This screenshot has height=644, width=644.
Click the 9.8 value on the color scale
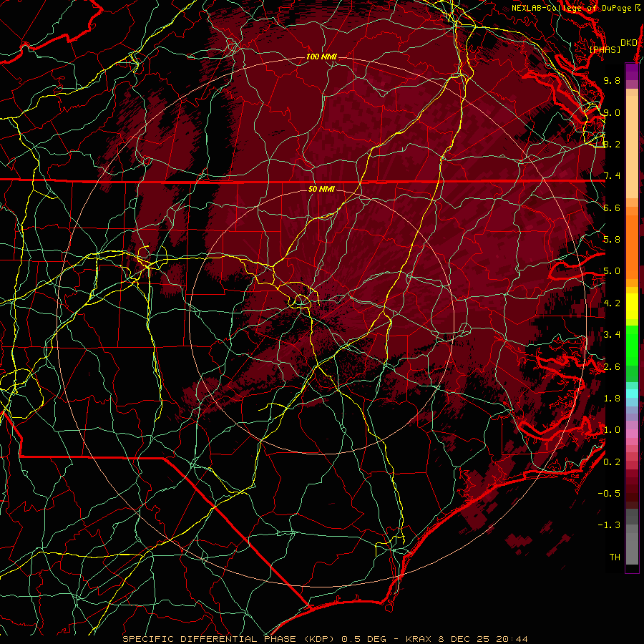[x=612, y=80]
